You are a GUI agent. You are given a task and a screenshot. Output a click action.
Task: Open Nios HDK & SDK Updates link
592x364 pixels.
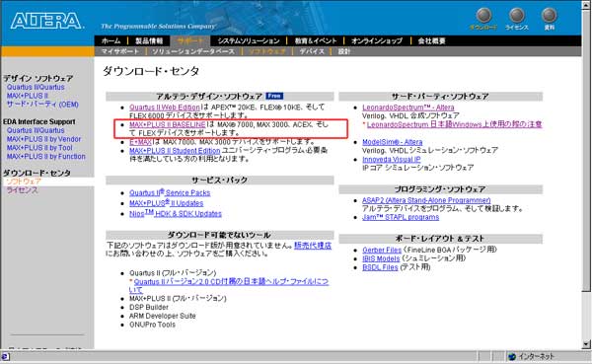[176, 214]
